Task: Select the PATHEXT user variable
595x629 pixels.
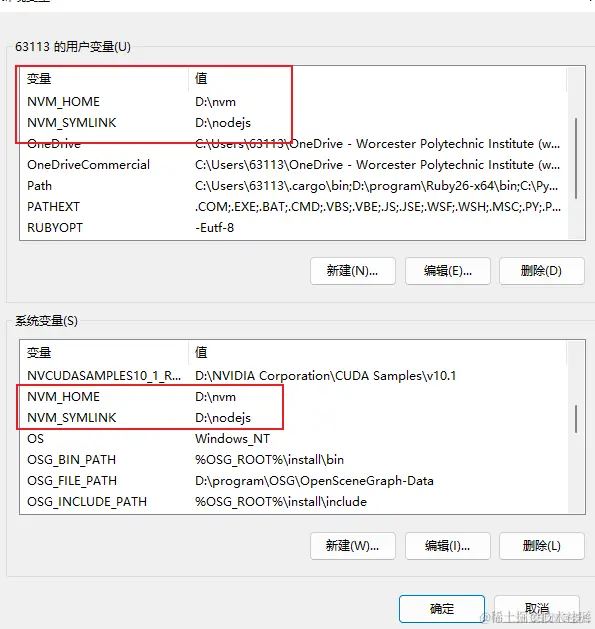Action: [x=294, y=207]
